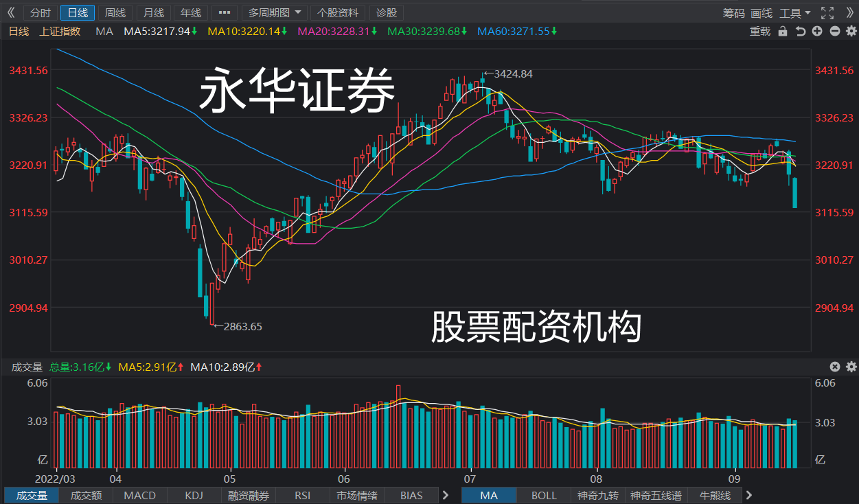The width and height of the screenshot is (859, 504).
Task: Open chart settings gear icon
Action: pos(851,31)
